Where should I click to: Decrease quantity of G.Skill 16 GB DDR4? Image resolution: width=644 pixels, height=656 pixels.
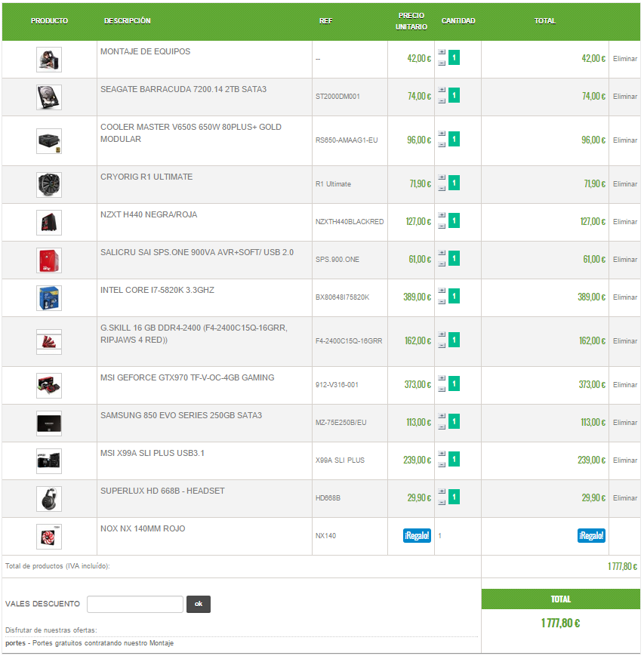click(x=442, y=346)
